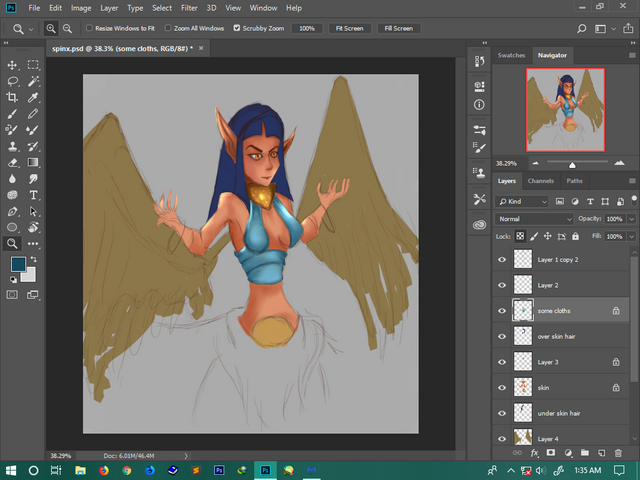Choose Zoom Out mode in options bar
Image resolution: width=640 pixels, height=480 pixels.
67,29
